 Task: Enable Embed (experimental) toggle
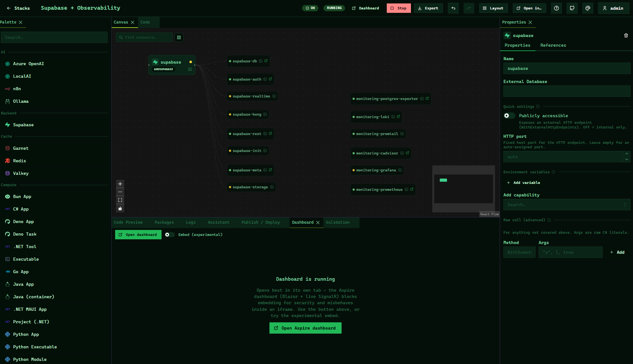(170, 235)
